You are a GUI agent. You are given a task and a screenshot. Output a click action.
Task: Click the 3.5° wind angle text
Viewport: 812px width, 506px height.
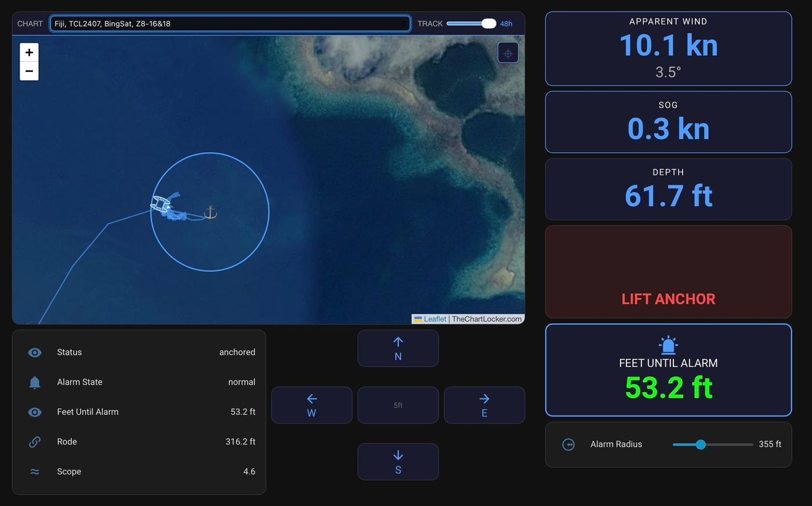tap(668, 73)
